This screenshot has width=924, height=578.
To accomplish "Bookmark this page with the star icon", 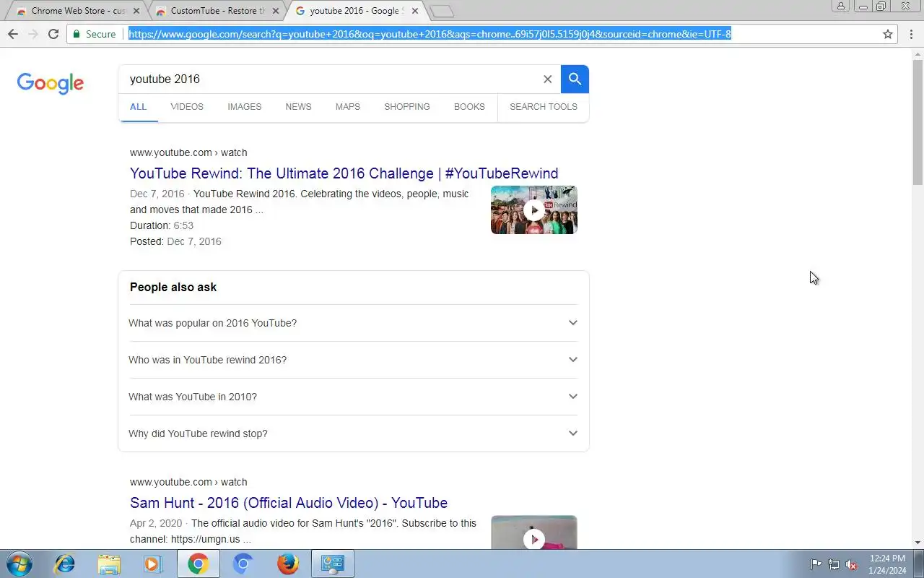I will (888, 34).
